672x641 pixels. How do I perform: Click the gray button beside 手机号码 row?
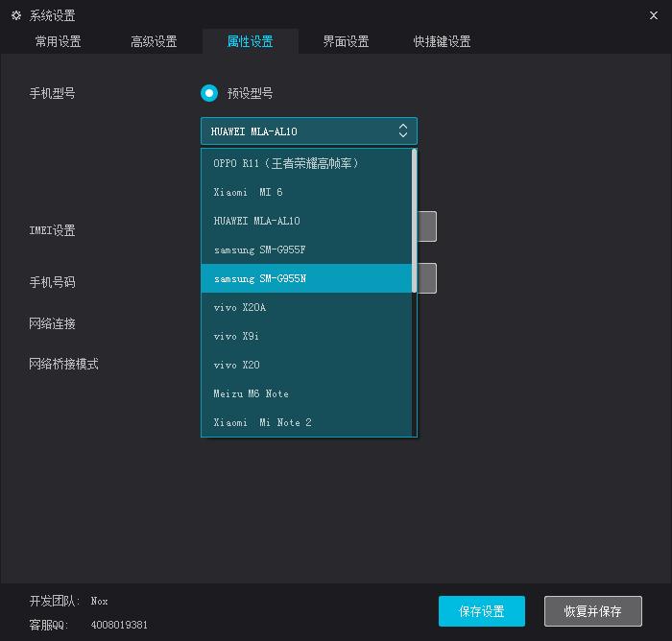[x=427, y=278]
